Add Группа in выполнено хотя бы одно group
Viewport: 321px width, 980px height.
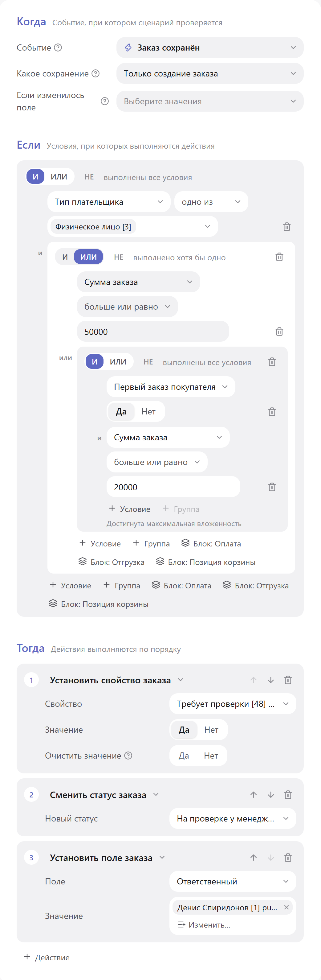[151, 544]
